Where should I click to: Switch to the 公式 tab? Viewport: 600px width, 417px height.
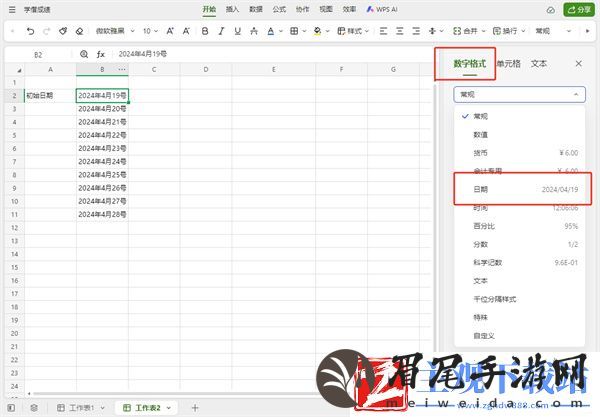(x=279, y=10)
